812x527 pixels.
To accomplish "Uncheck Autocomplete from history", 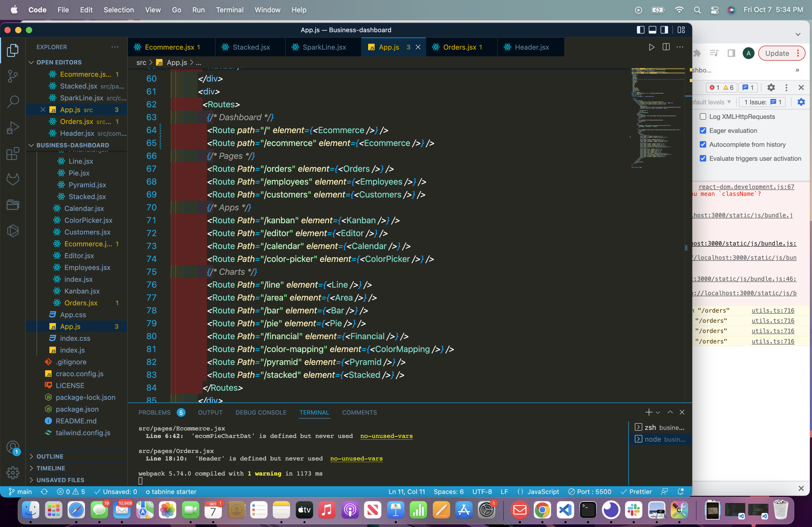I will pyautogui.click(x=703, y=145).
